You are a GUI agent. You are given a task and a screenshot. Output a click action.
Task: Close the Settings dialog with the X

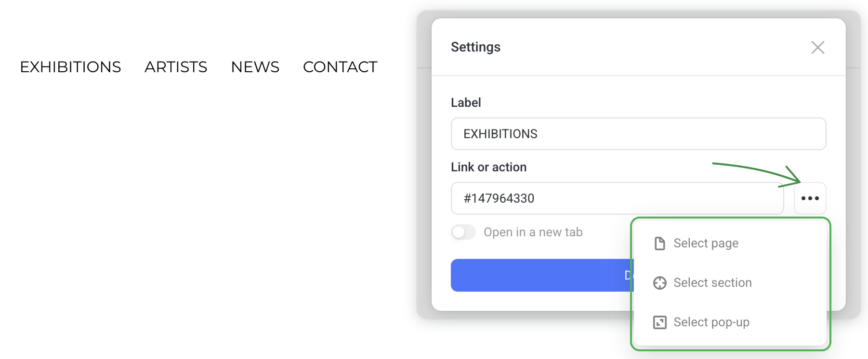pyautogui.click(x=817, y=47)
